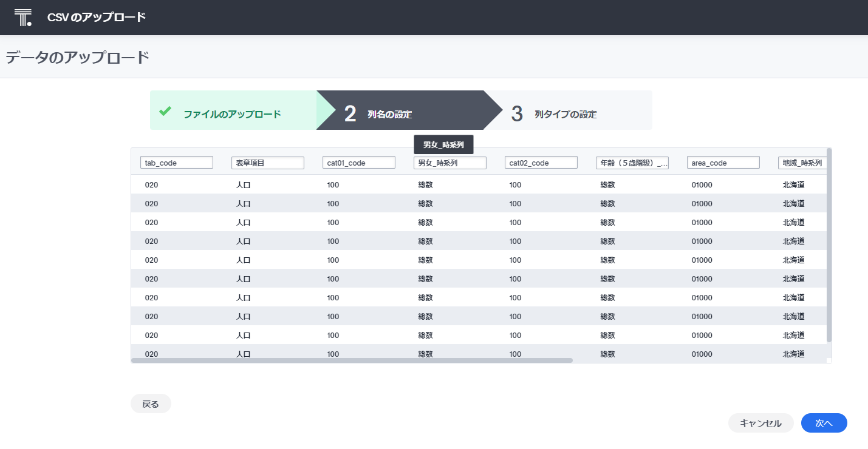Screen dimensions: 868x449
Task: Click the horizontal scrollbar below the table
Action: click(352, 360)
